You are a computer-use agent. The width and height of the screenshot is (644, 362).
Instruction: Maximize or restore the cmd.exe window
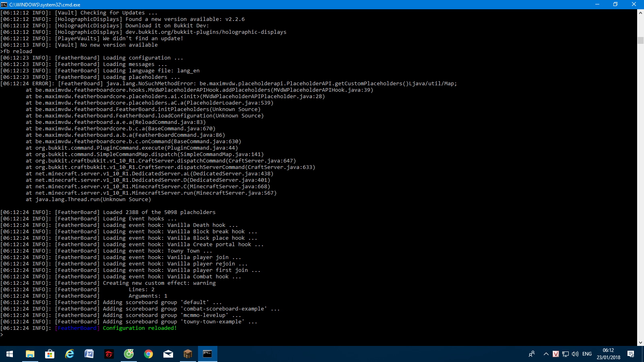[615, 4]
